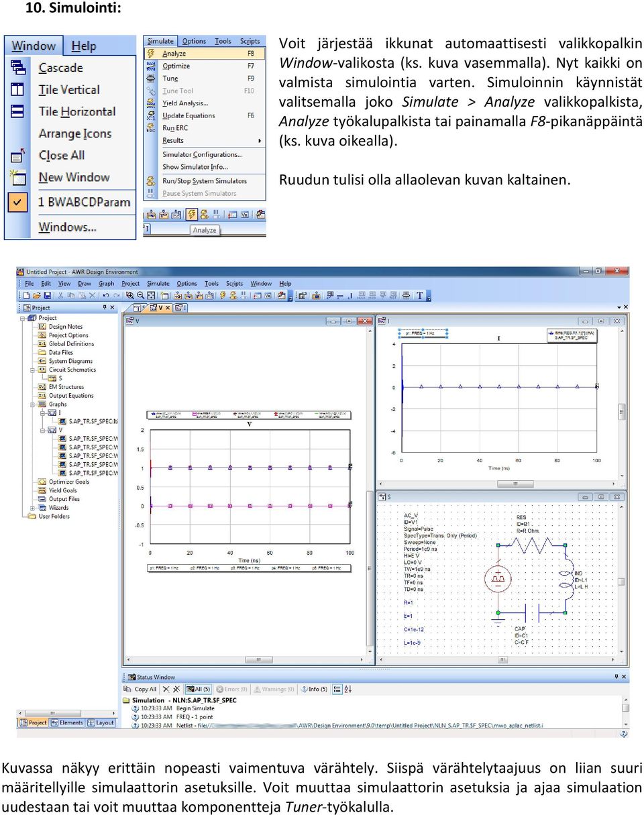This screenshot has width=644, height=815.
Task: Close the V document tab
Action: point(168,308)
